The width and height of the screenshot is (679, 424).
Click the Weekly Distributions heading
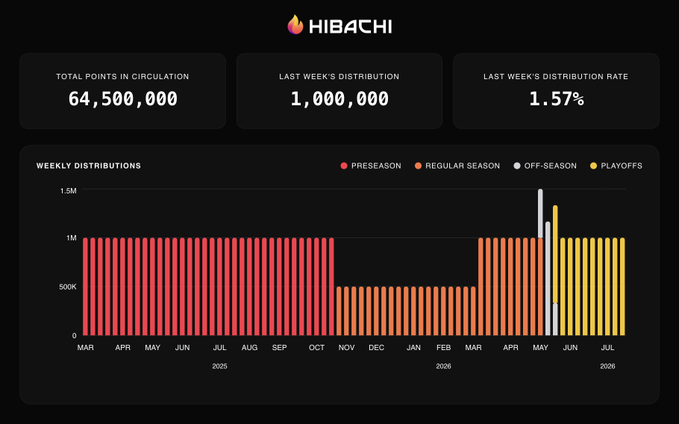pyautogui.click(x=89, y=166)
